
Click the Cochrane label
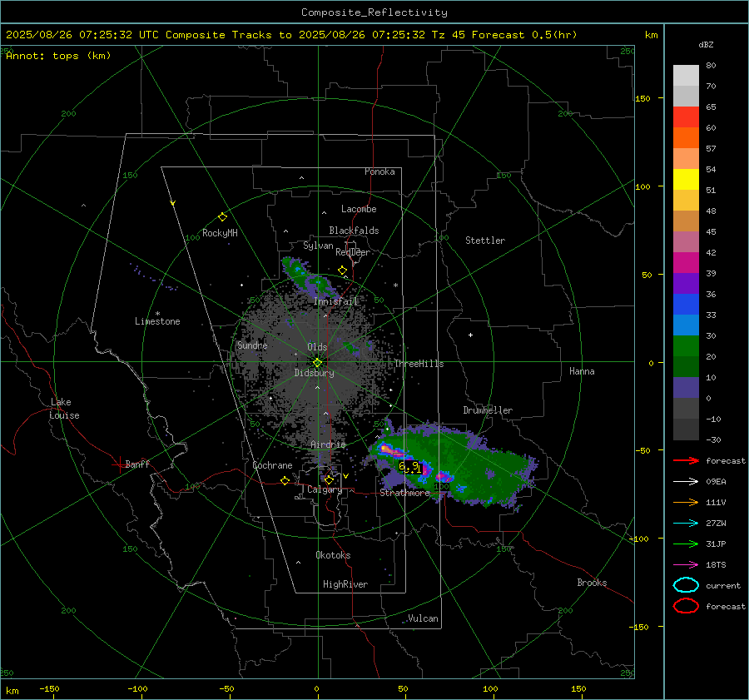(272, 465)
